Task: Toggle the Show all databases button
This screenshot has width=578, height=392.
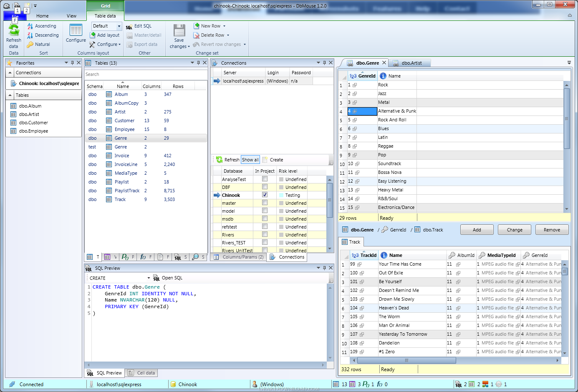Action: point(250,160)
